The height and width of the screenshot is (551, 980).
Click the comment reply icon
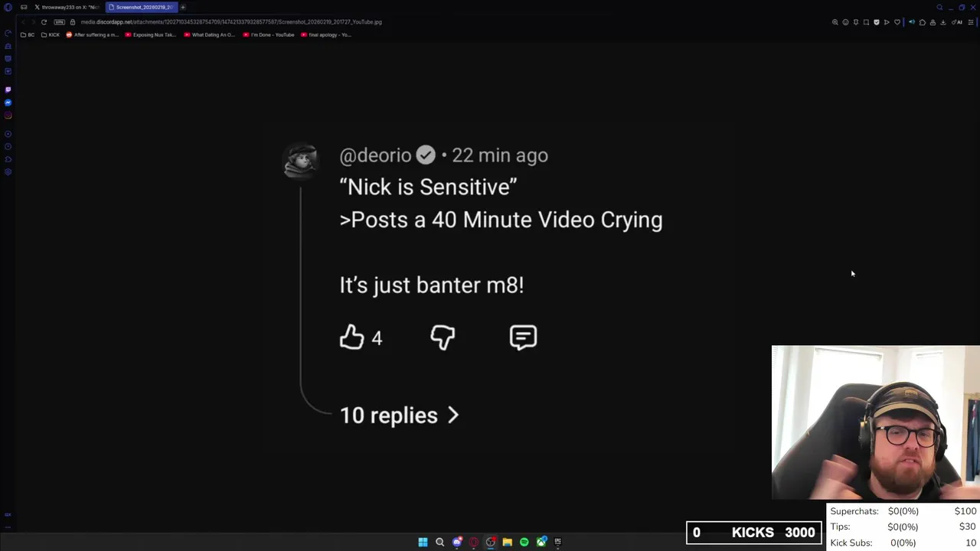(x=523, y=337)
